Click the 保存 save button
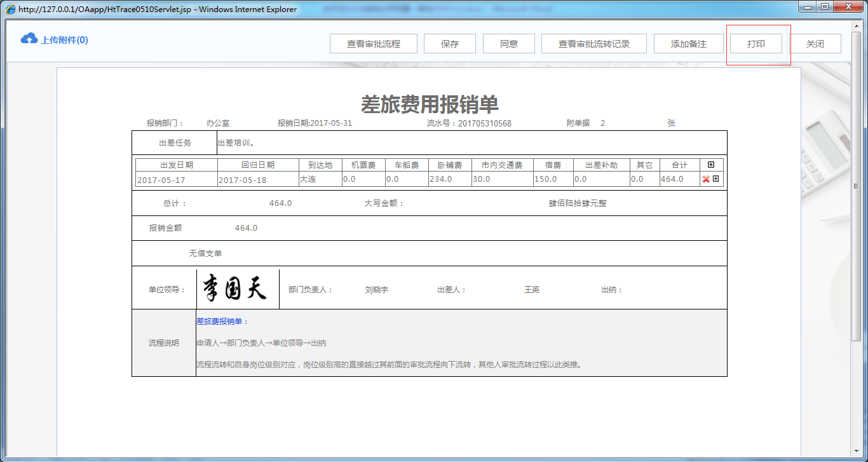 (x=450, y=43)
